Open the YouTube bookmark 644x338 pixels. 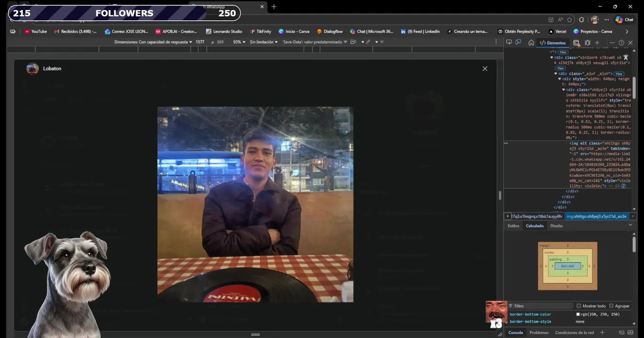point(36,31)
